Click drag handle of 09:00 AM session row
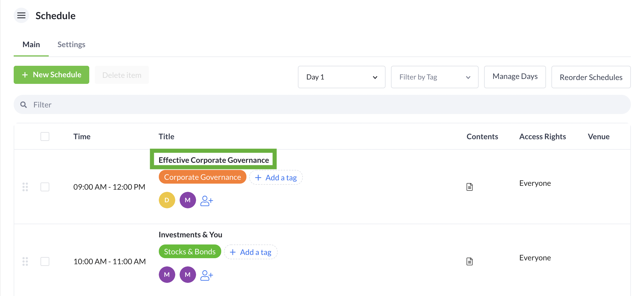The width and height of the screenshot is (644, 296). [x=25, y=187]
